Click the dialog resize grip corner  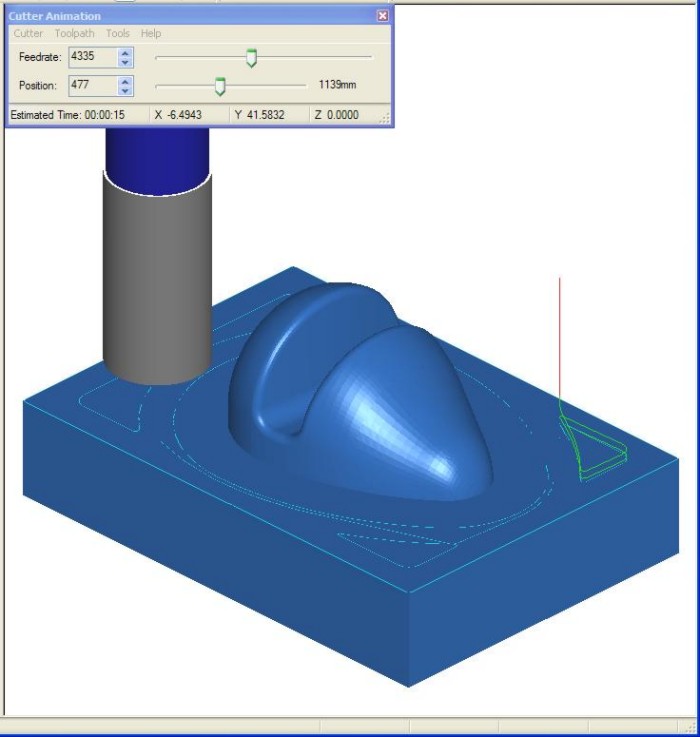384,119
